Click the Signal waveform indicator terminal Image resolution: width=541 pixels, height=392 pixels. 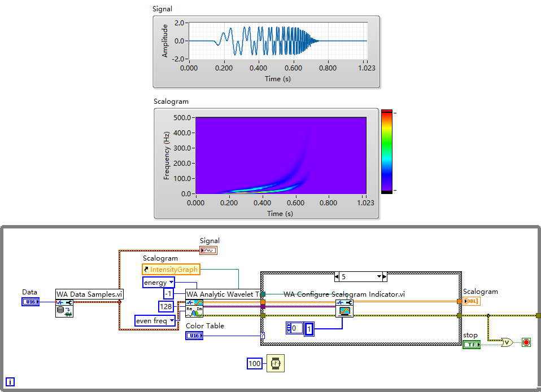208,250
